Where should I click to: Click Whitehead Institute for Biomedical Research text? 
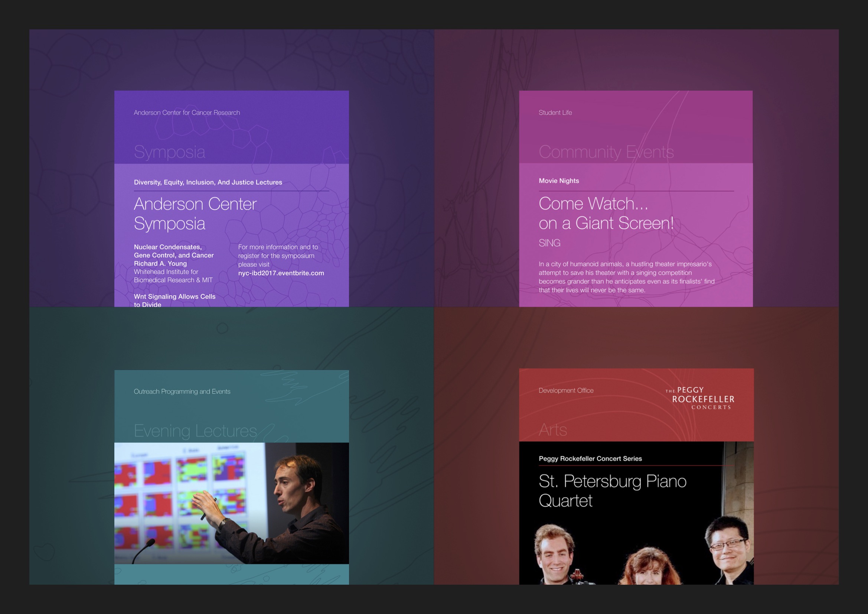(173, 276)
